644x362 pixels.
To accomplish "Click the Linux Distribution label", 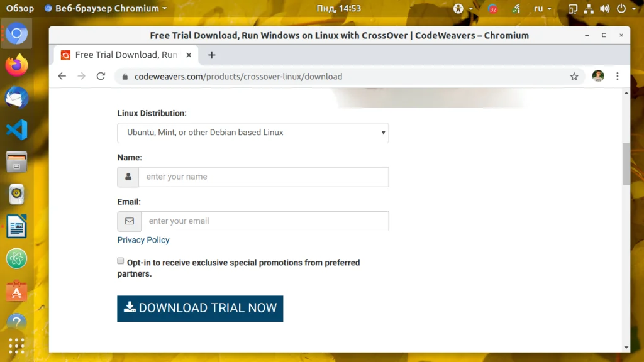I will click(152, 113).
